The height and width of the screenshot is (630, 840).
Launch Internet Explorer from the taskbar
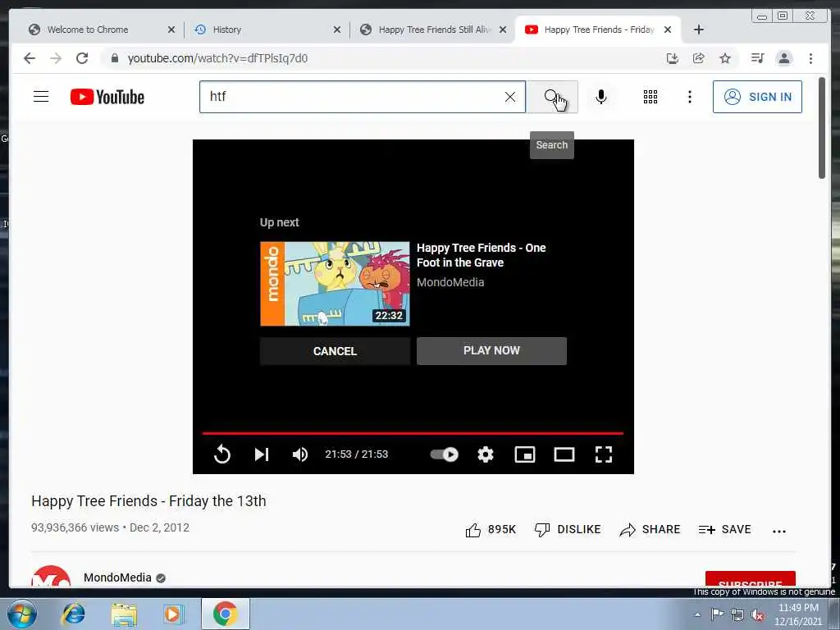(x=74, y=614)
